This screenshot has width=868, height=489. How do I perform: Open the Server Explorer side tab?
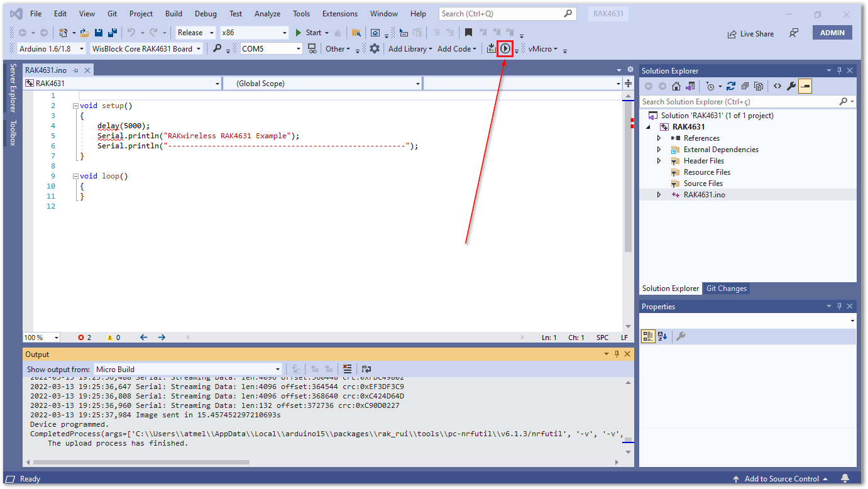click(x=13, y=87)
